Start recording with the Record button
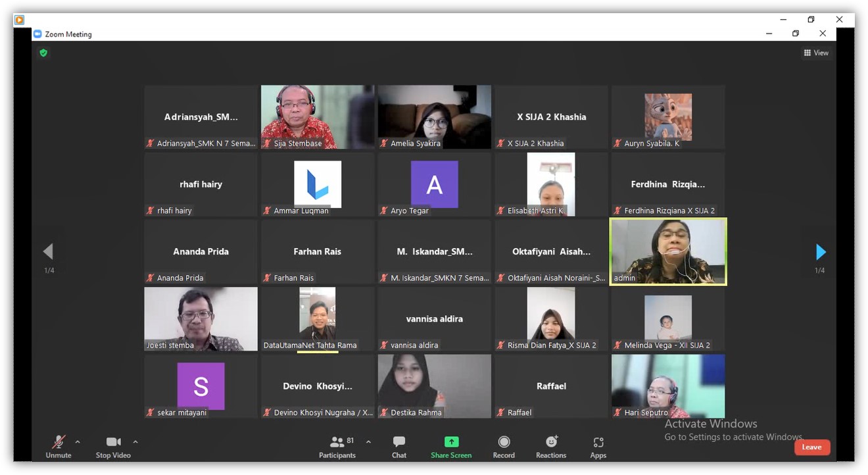 504,446
